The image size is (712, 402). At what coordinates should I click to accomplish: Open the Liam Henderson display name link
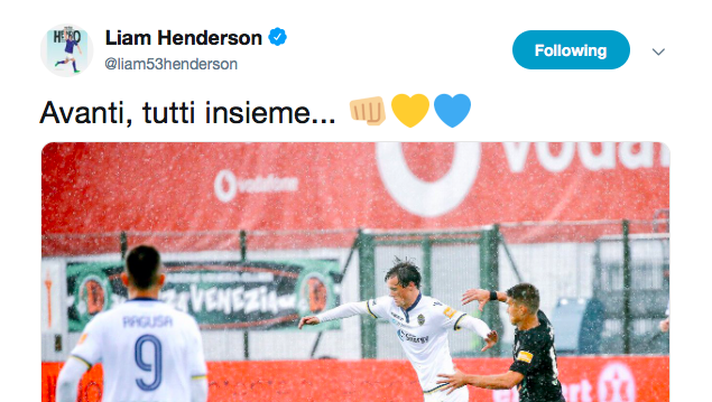pos(183,38)
